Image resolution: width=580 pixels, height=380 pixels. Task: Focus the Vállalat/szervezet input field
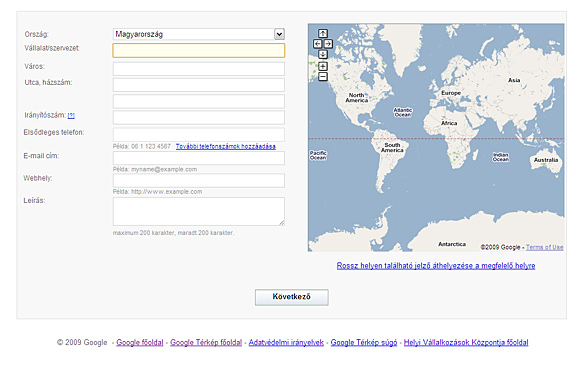[x=199, y=50]
